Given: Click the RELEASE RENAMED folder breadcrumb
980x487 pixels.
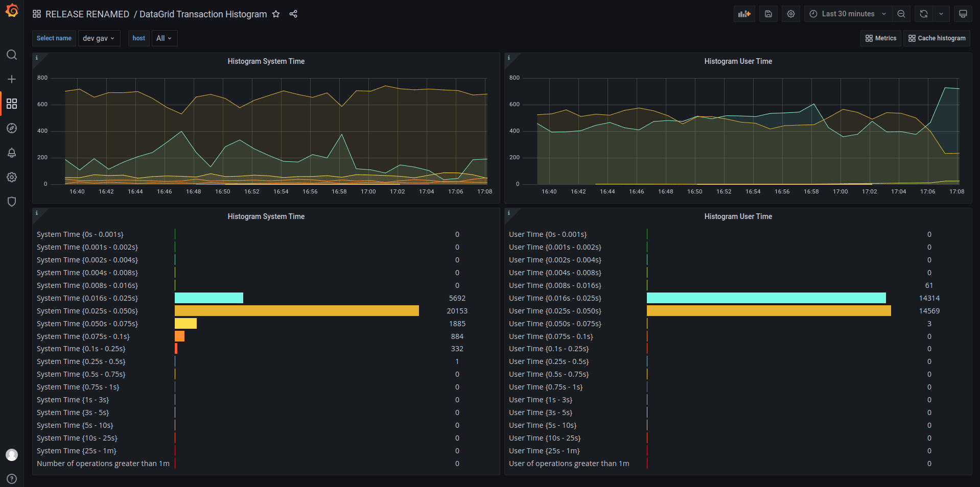Looking at the screenshot, I should pos(87,14).
